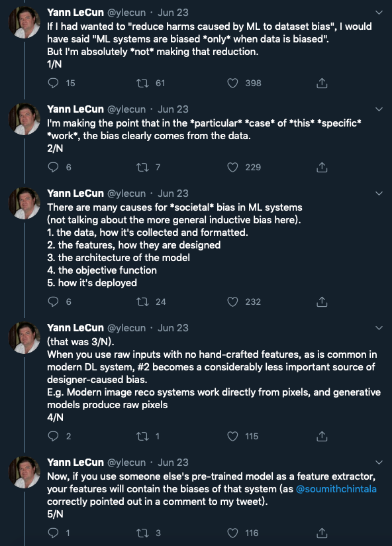Open the Jun 23 timestamp of the 5/N tweet
This screenshot has width=392, height=546.
173,462
